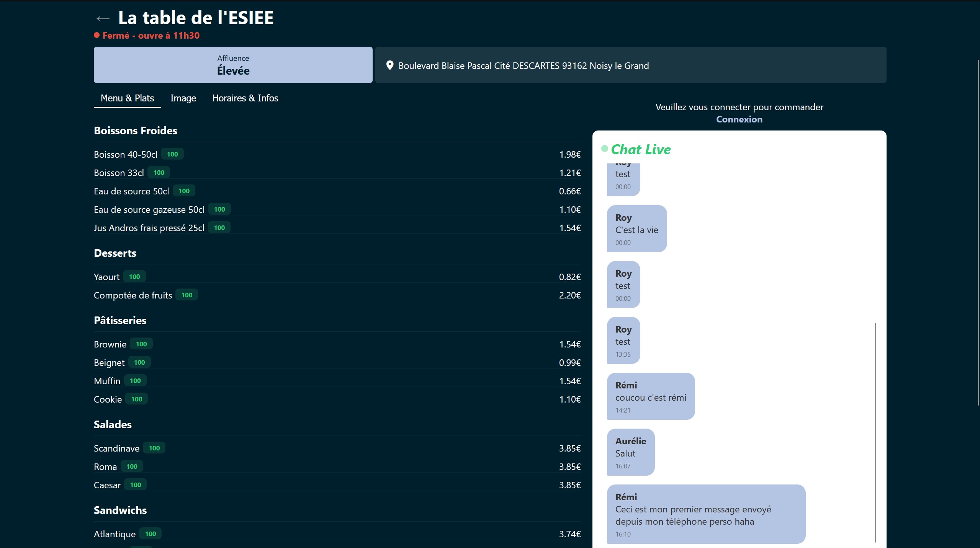
Task: Click Rémi's 'coucou c'est rémi' message
Action: (x=651, y=396)
